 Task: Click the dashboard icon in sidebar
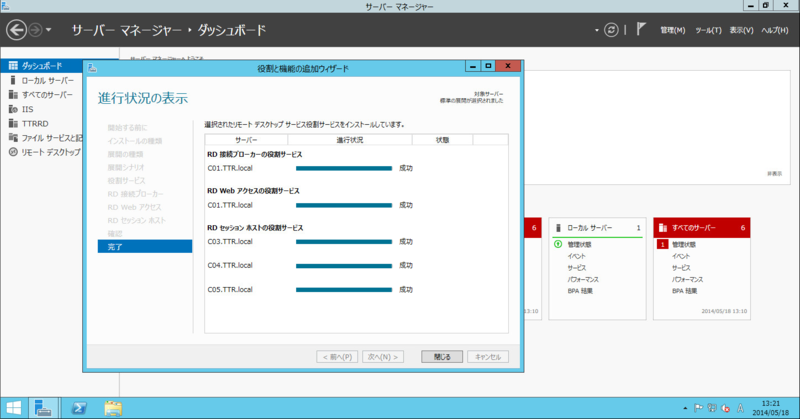pyautogui.click(x=13, y=65)
